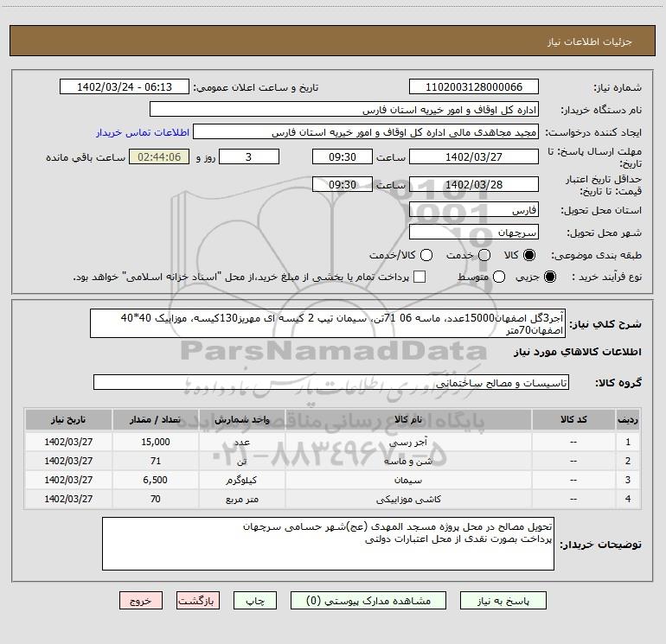This screenshot has width=666, height=644.
Task: Click the تاریخ نیاز column header
Action: click(68, 419)
